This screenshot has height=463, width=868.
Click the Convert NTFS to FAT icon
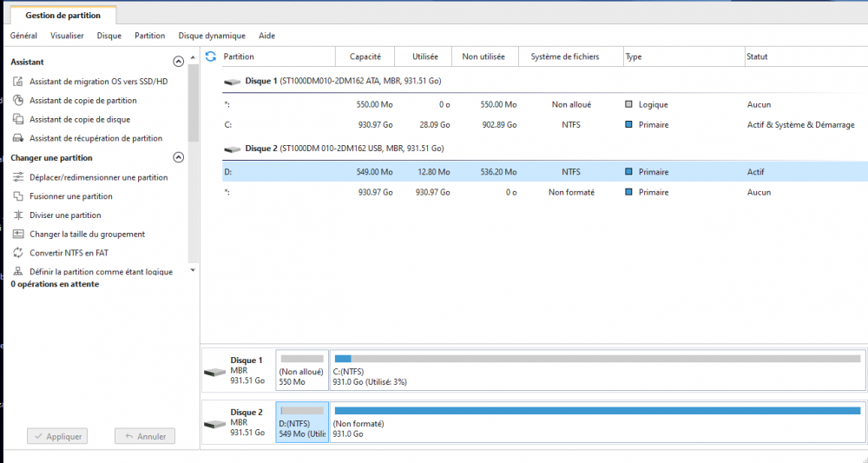pyautogui.click(x=17, y=253)
